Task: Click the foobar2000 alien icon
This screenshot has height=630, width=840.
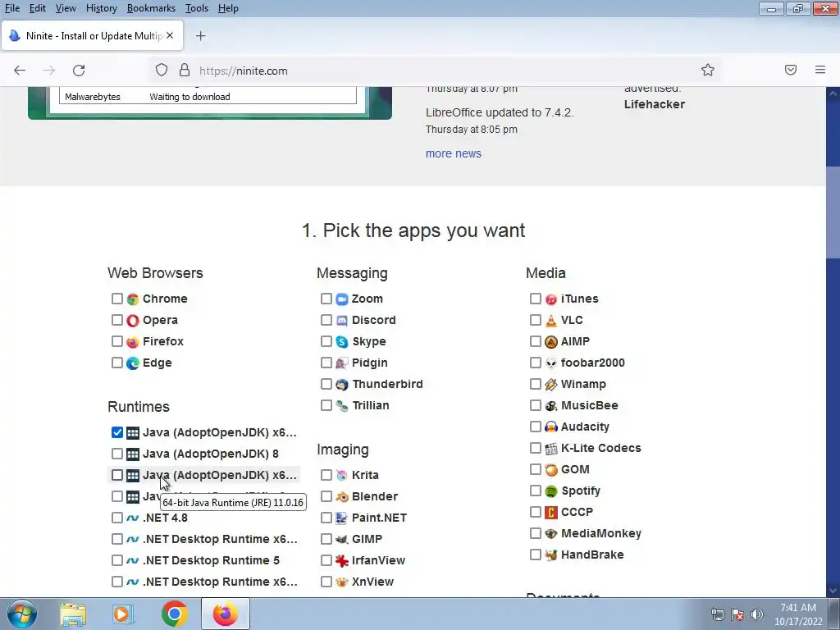Action: (x=550, y=363)
